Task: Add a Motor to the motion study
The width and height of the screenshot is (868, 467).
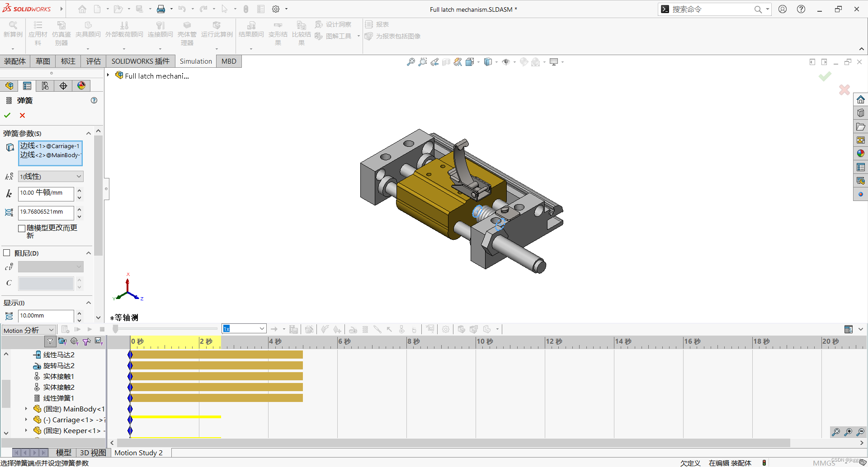Action: pos(353,329)
